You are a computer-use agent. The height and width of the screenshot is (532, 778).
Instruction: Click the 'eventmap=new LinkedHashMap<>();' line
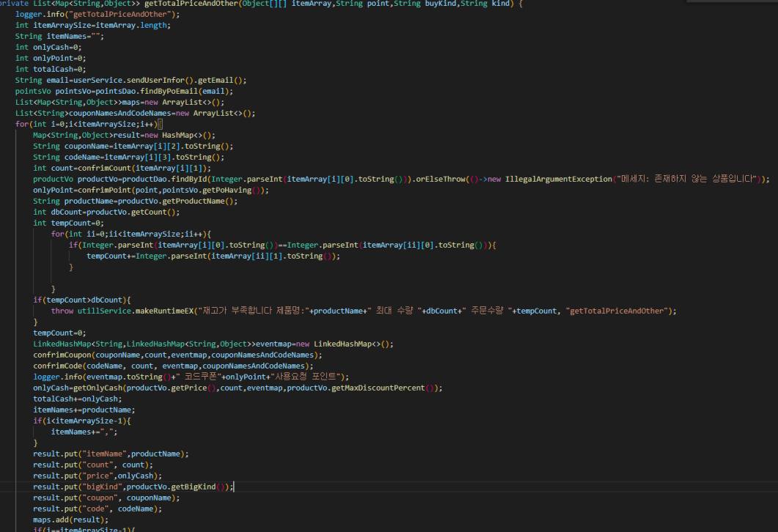(x=213, y=344)
